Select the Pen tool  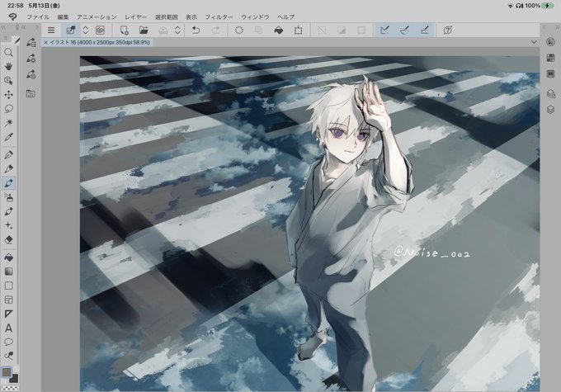click(x=8, y=154)
